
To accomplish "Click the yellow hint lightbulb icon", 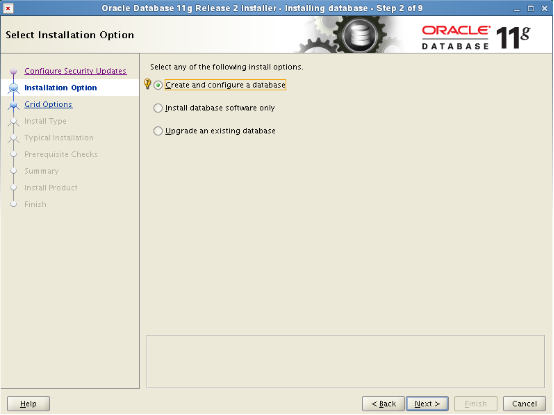I will pyautogui.click(x=148, y=84).
